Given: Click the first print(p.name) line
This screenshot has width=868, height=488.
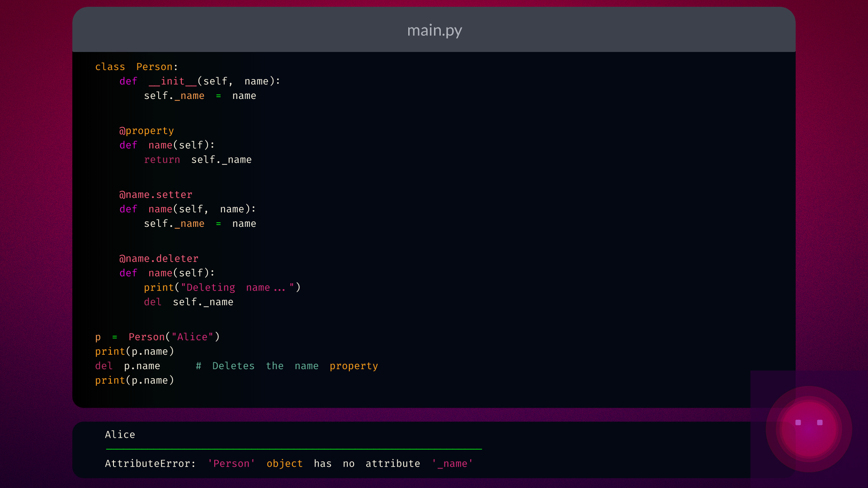Looking at the screenshot, I should 134,352.
